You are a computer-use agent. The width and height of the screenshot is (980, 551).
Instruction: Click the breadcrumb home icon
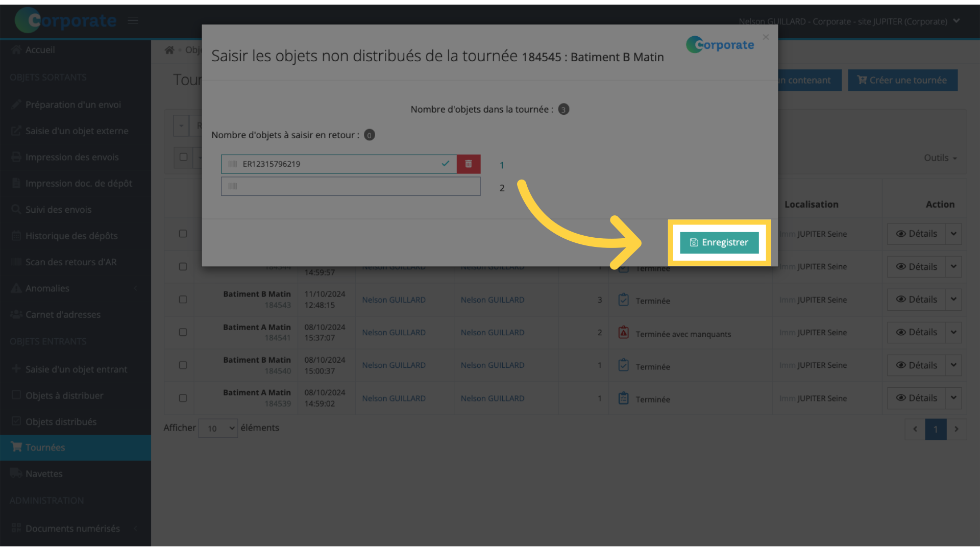169,50
